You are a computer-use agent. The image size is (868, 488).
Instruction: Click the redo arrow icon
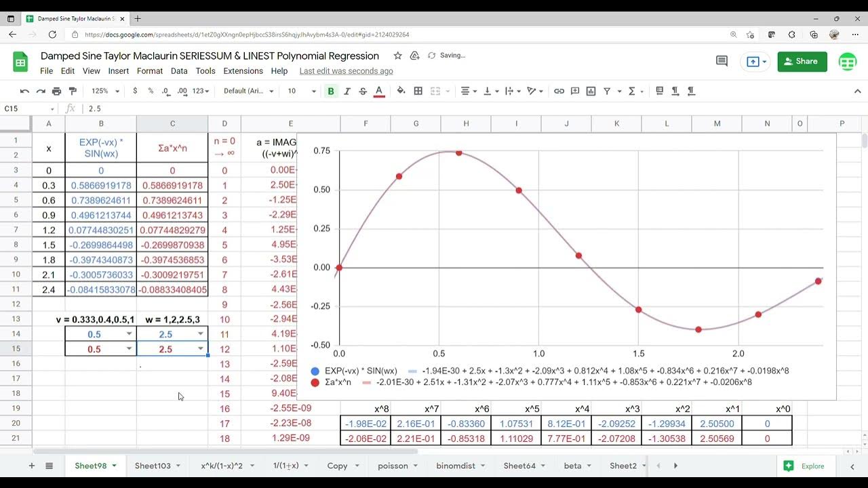(41, 91)
